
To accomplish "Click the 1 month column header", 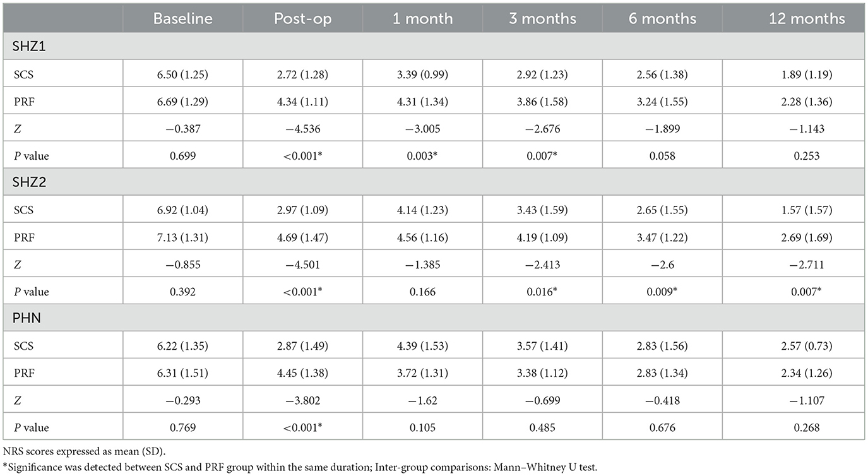I will [x=422, y=19].
